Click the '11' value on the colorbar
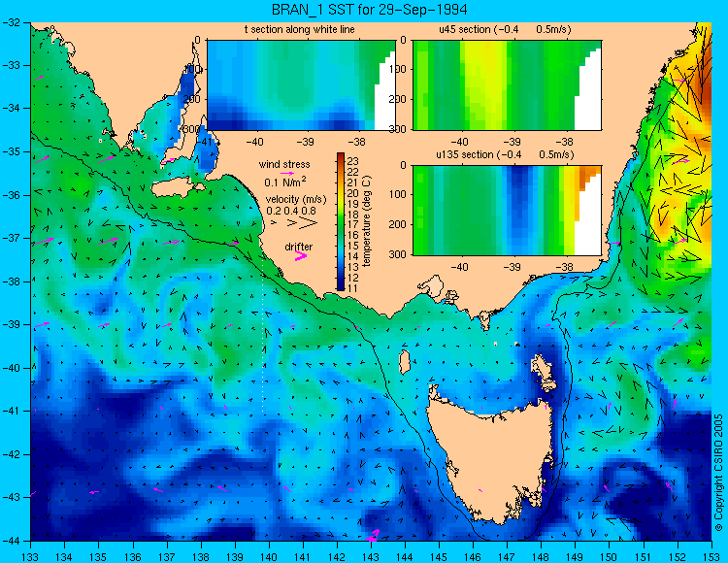Image resolution: width=728 pixels, height=563 pixels. [x=353, y=288]
